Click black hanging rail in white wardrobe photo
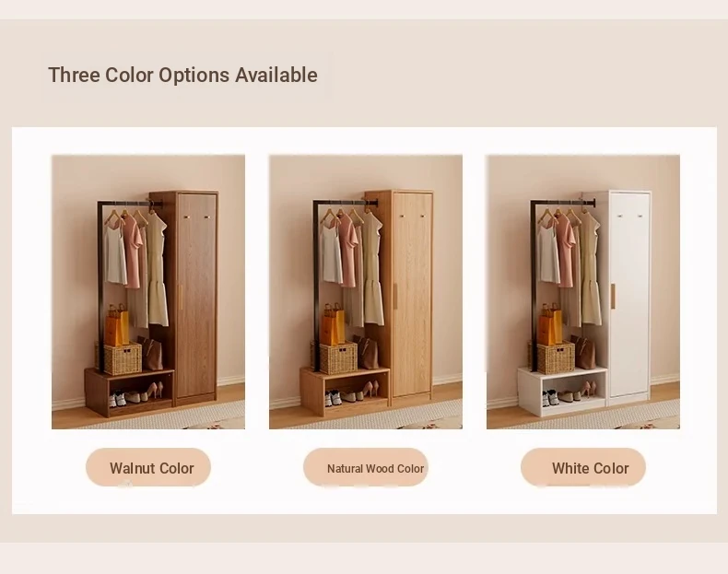The width and height of the screenshot is (728, 574). 564,203
